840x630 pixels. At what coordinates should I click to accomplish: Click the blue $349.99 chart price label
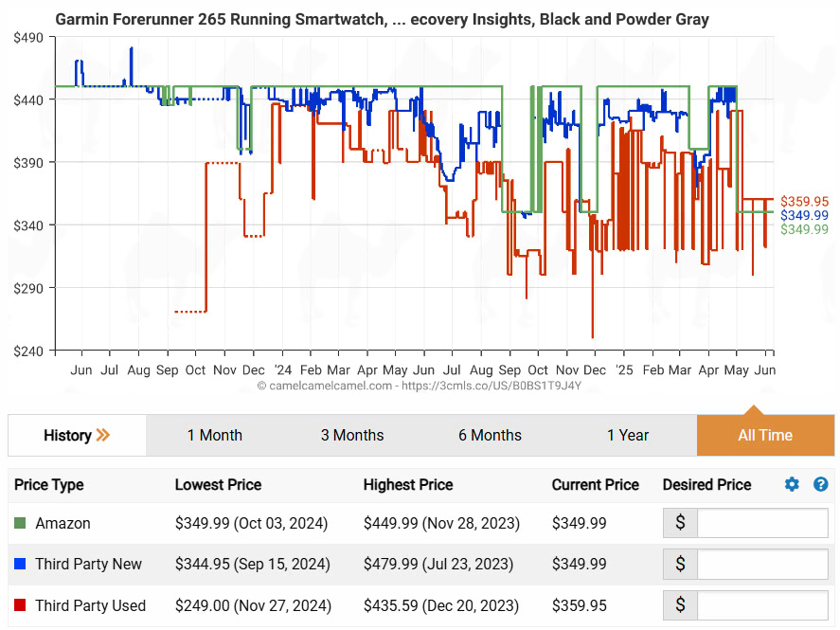(x=804, y=215)
